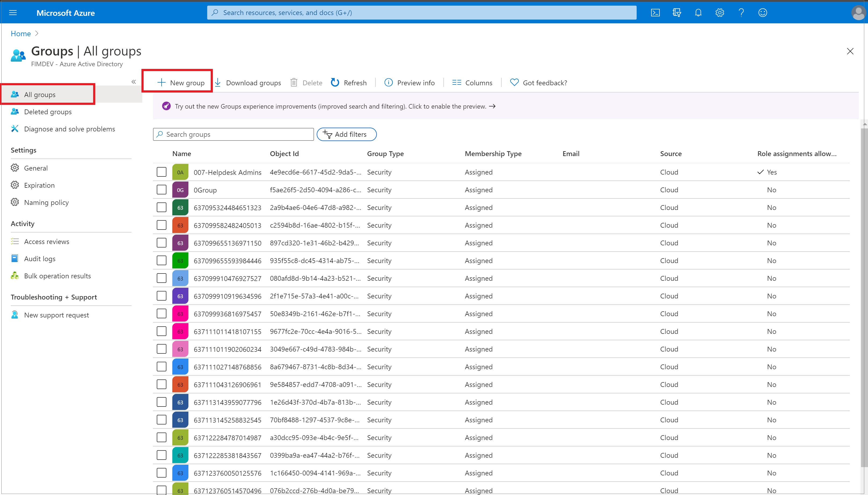Refresh the groups list
This screenshot has width=868, height=495.
(349, 83)
